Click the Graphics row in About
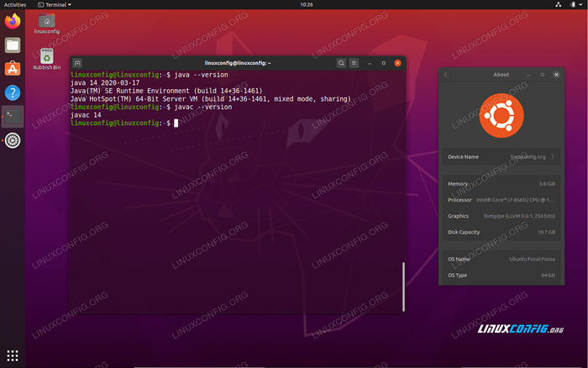The image size is (588, 368). coord(501,216)
